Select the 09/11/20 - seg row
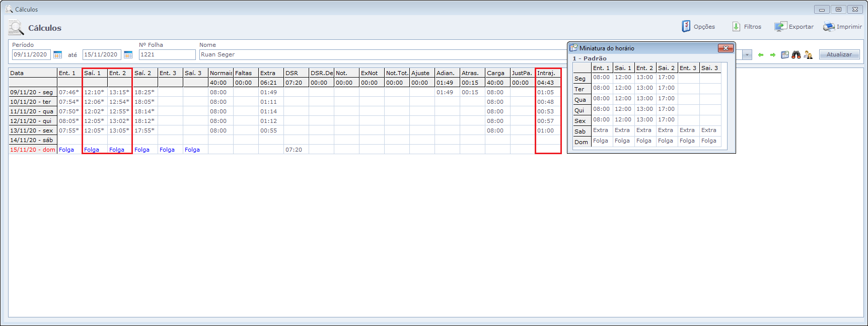 (x=32, y=92)
